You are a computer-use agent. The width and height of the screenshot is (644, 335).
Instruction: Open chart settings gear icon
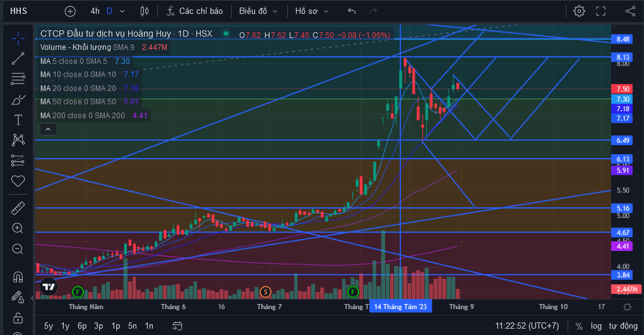pyautogui.click(x=579, y=11)
